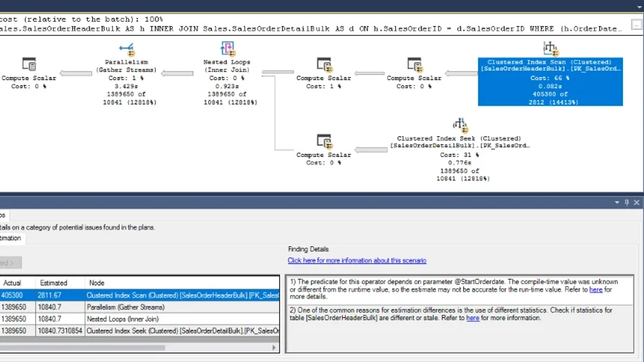Close the findings panel
The image size is (644, 362).
(x=636, y=203)
